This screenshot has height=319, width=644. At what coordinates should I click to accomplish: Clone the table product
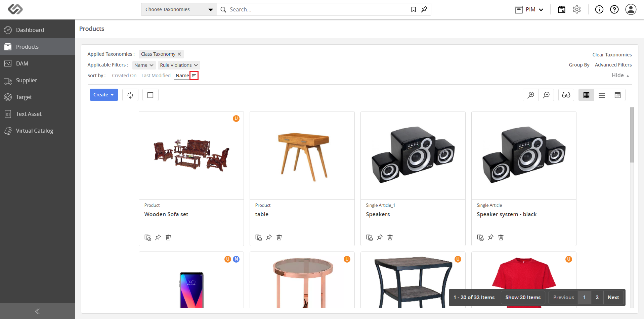259,237
